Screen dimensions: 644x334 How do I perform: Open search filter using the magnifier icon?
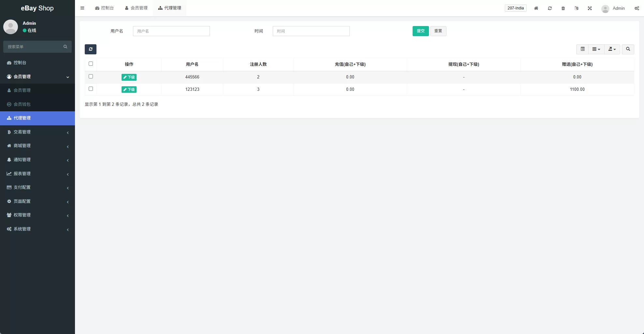coord(627,49)
